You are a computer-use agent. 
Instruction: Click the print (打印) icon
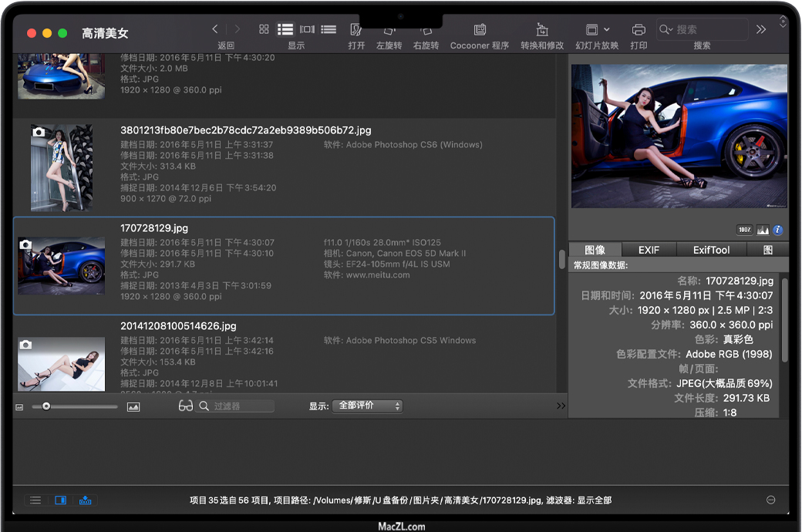(639, 29)
